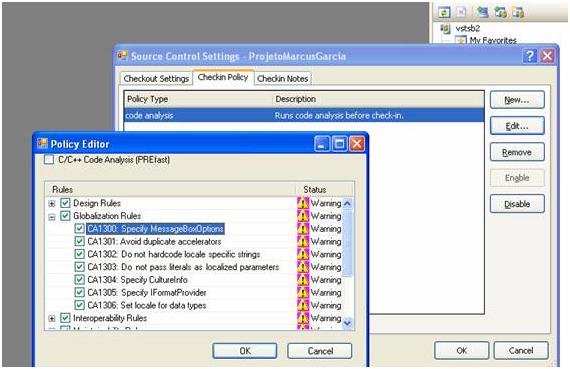The height and width of the screenshot is (369, 570).
Task: Click warning icon on CA1300 row
Action: click(302, 228)
